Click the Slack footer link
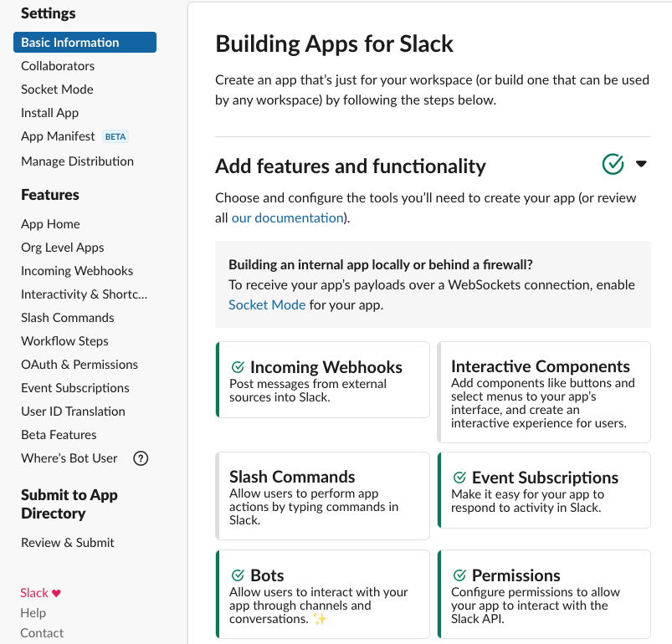The height and width of the screenshot is (644, 672). pos(34,593)
